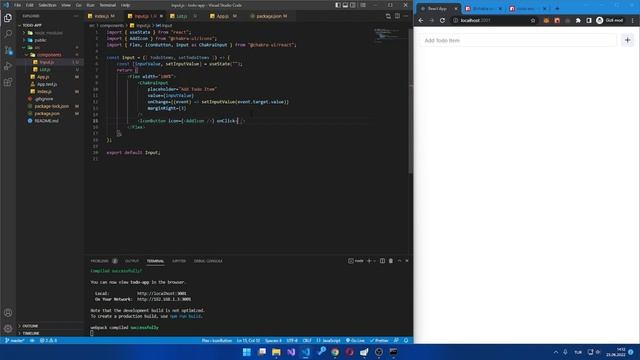640x360 pixels.
Task: Toggle bottom panel layout button
Action: pos(345,5)
